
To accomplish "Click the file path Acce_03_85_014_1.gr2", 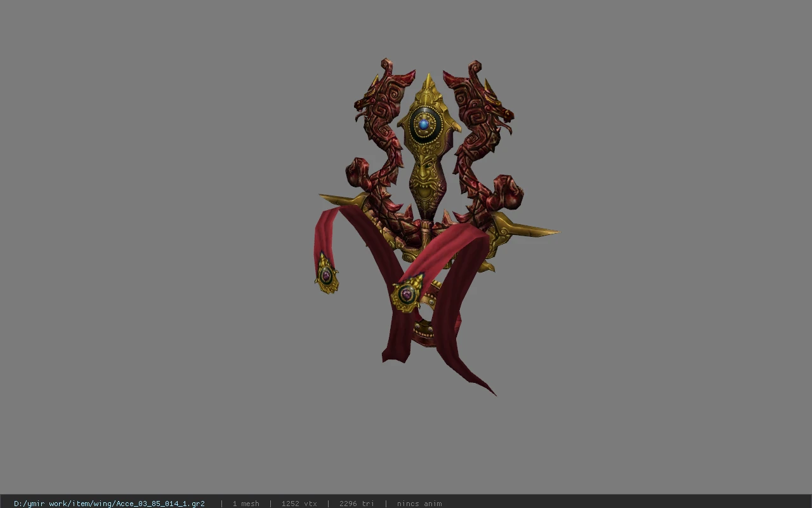I will coord(109,504).
